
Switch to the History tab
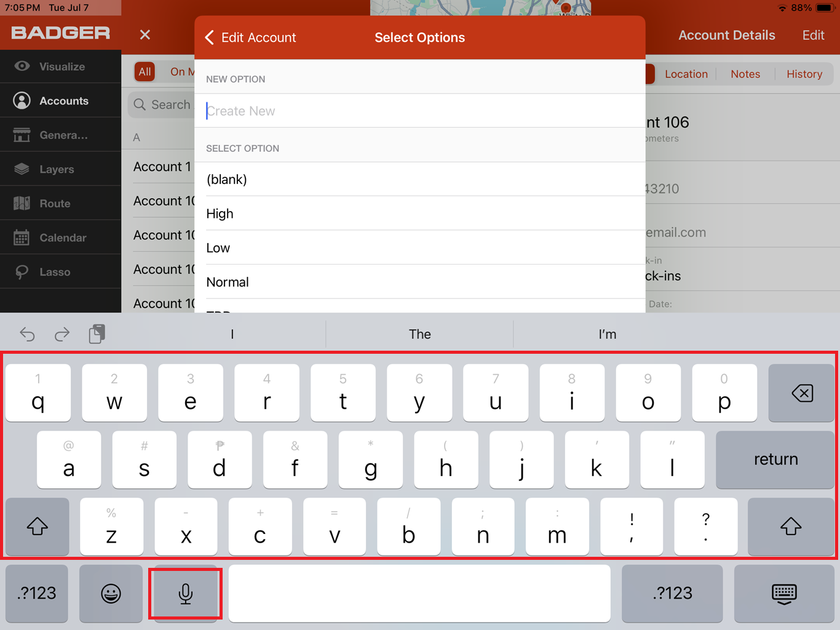tap(804, 74)
